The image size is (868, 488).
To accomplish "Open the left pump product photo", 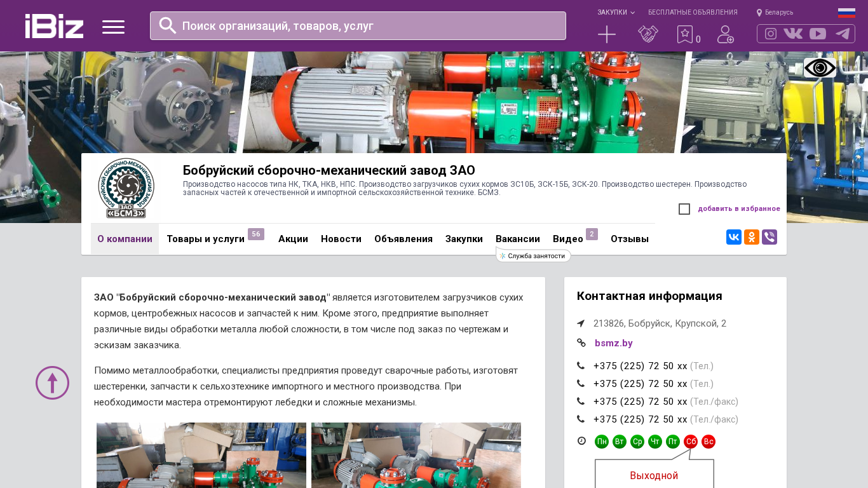I will click(x=201, y=455).
